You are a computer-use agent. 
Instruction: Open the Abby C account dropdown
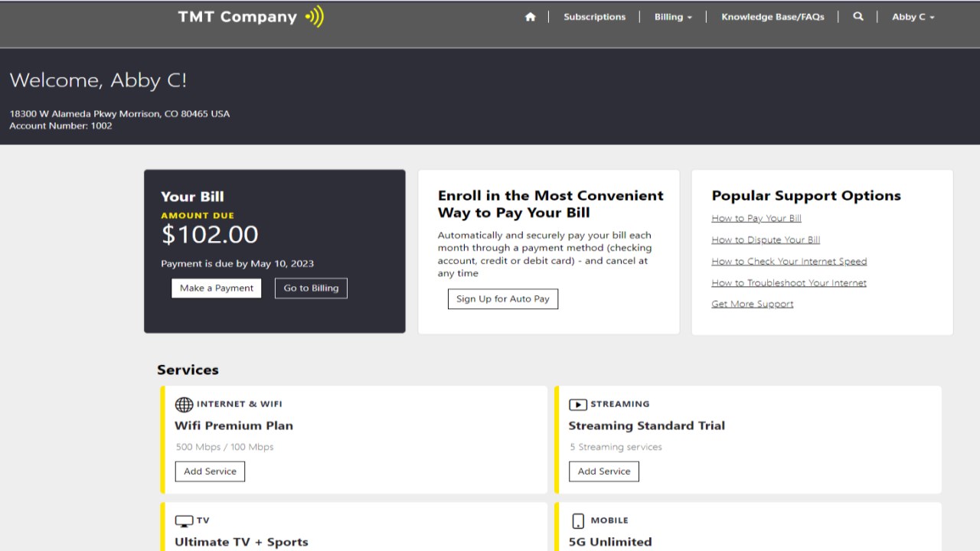point(913,17)
